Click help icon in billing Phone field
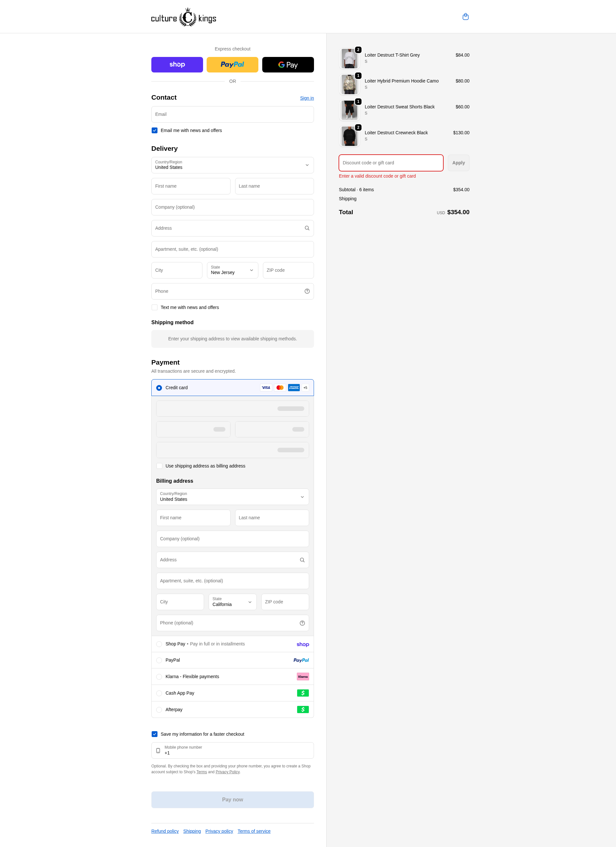This screenshot has height=847, width=616. click(x=302, y=623)
